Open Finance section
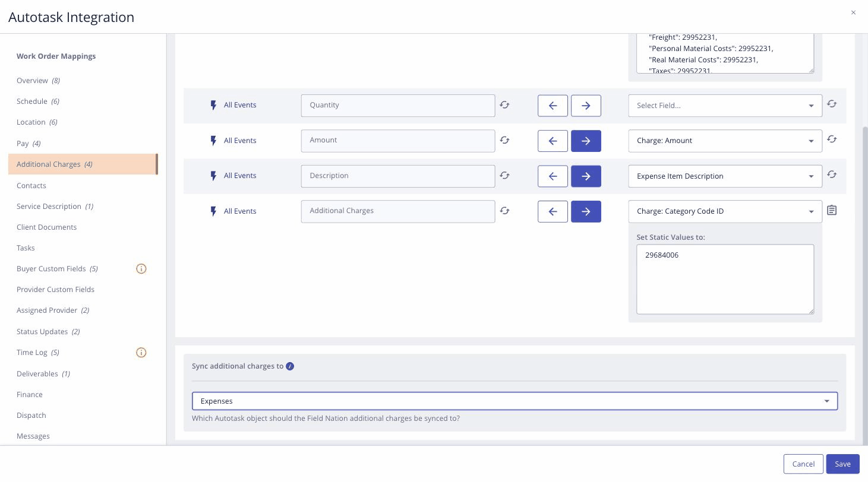 point(30,395)
